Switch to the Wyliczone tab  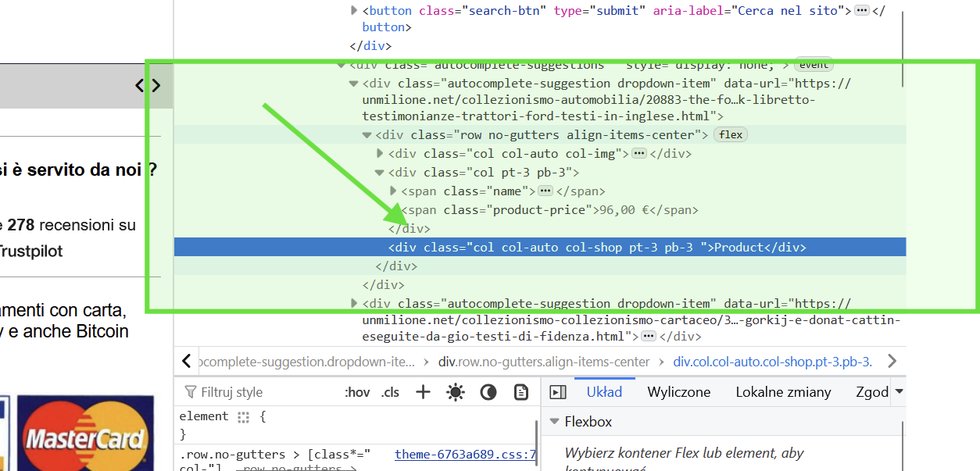[679, 392]
